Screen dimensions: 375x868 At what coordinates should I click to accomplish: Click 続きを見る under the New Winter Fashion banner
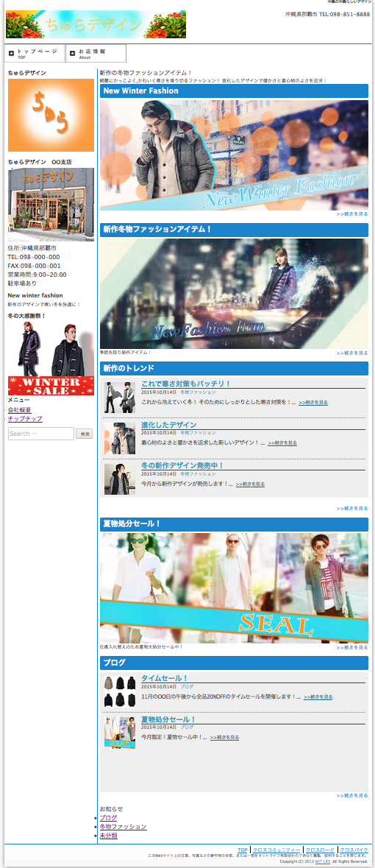tap(352, 214)
